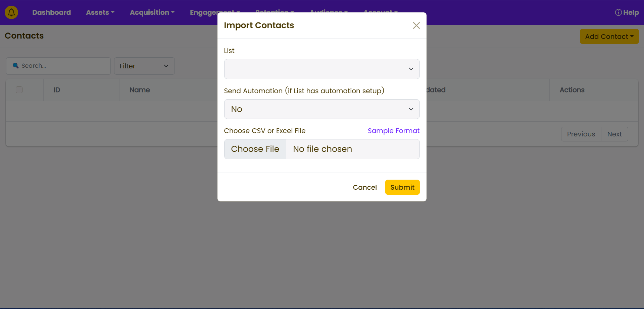644x309 pixels.
Task: Click the Submit button
Action: (402, 187)
